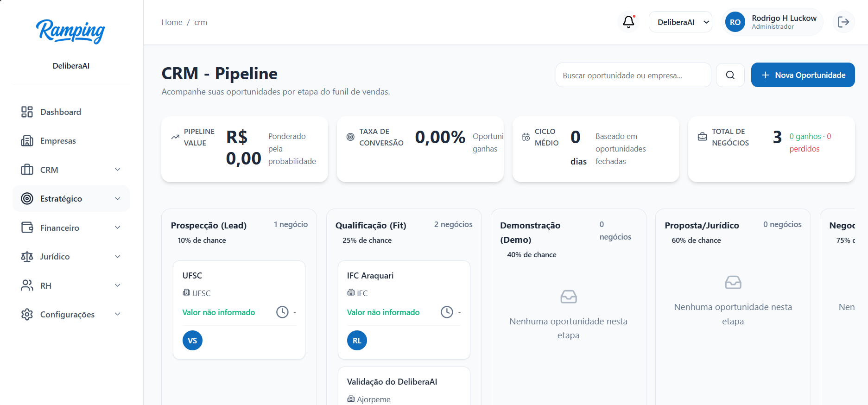Click the clock icon on UFSC card

(x=282, y=312)
